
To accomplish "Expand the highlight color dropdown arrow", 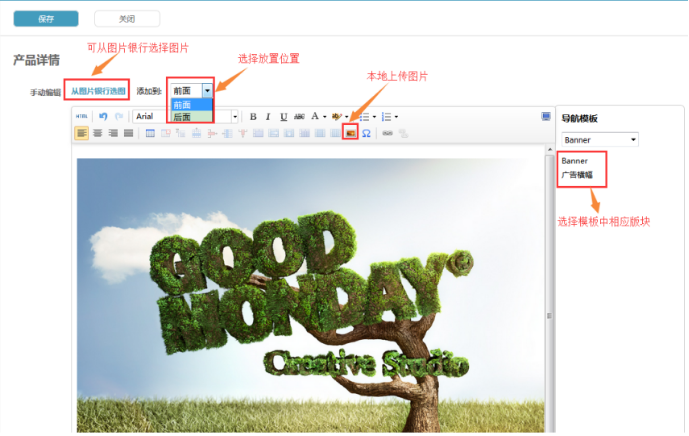I will click(x=347, y=116).
